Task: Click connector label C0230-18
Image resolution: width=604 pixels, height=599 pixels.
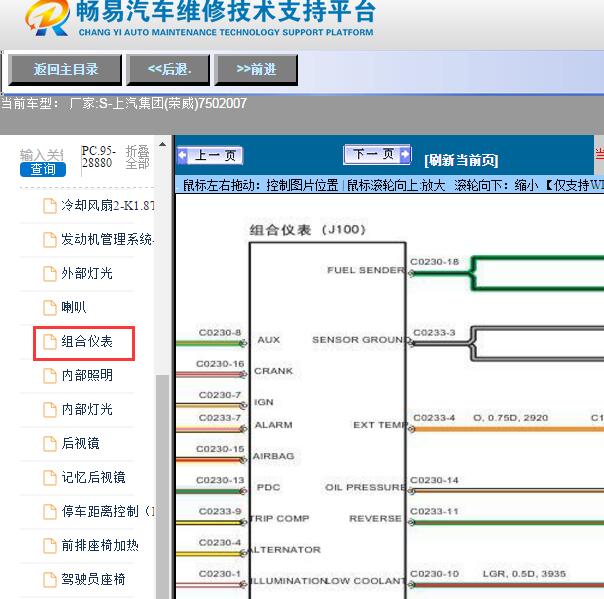Action: (x=435, y=262)
